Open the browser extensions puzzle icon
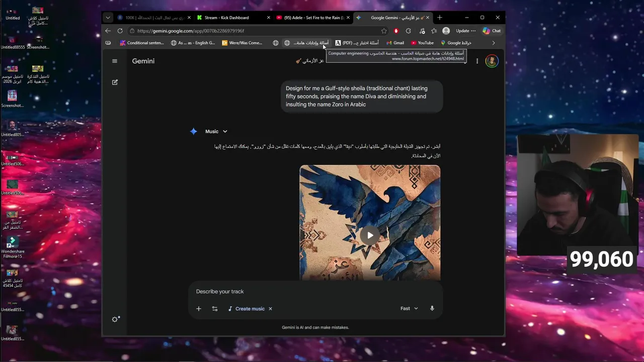Image resolution: width=644 pixels, height=362 pixels. (409, 31)
